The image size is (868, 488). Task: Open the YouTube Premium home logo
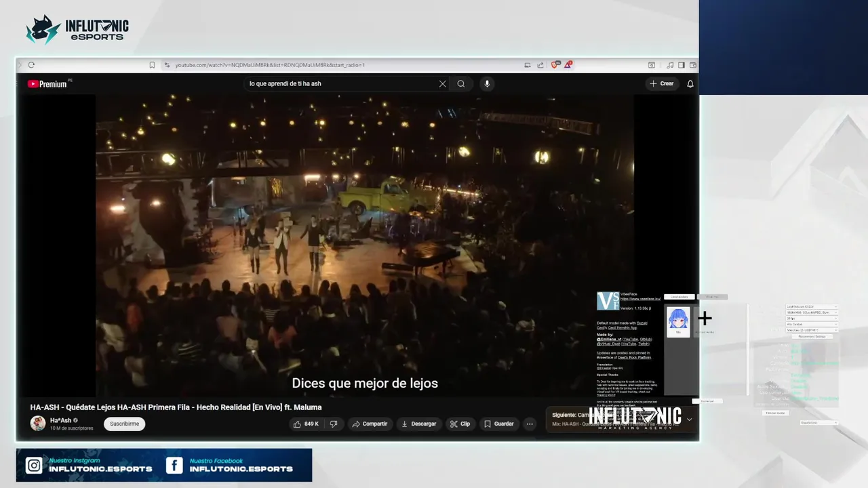click(x=47, y=84)
